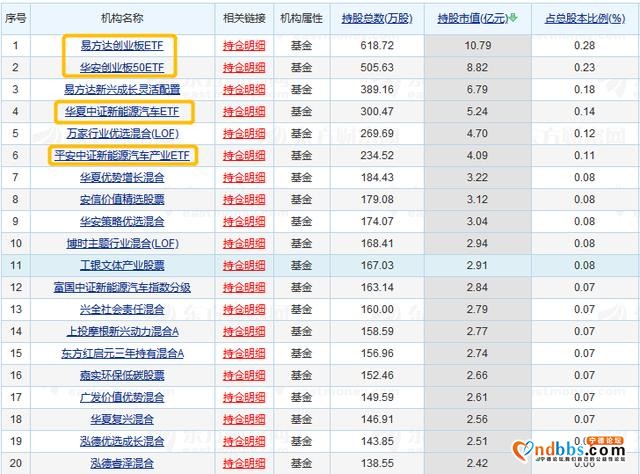Select share count value 618.72
The width and height of the screenshot is (640, 474).
tap(377, 45)
